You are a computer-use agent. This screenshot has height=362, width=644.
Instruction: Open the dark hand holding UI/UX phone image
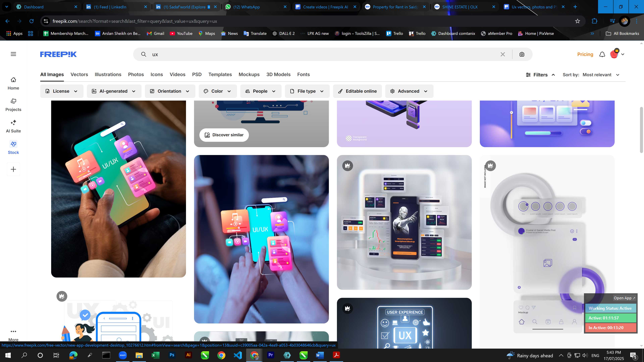click(x=119, y=189)
